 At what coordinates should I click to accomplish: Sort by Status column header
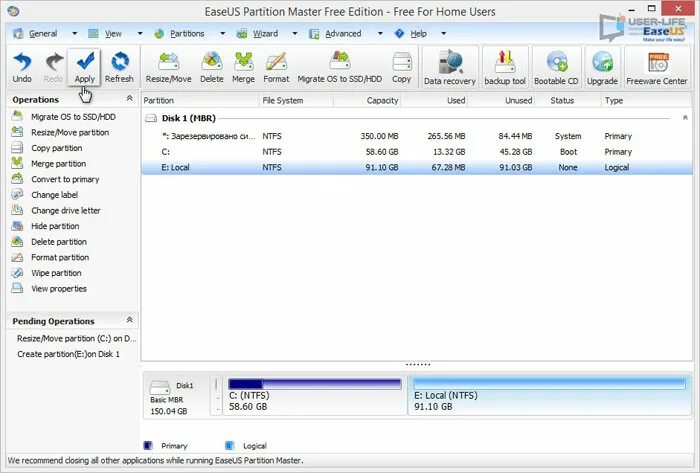click(x=567, y=100)
